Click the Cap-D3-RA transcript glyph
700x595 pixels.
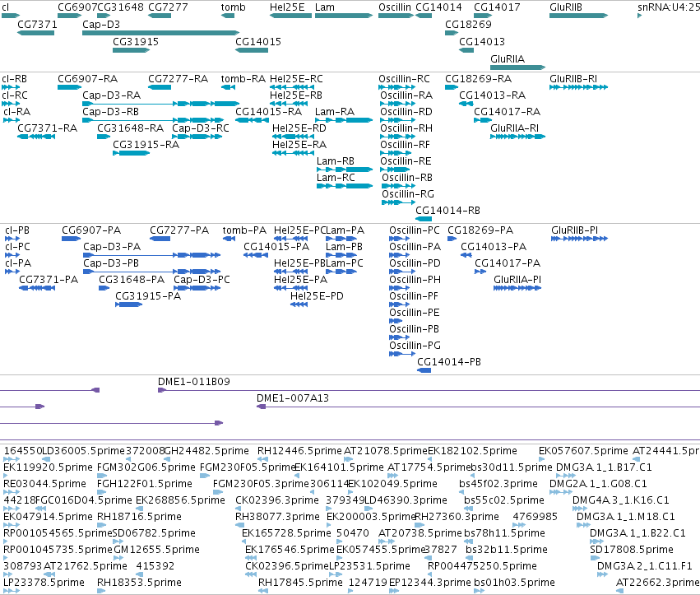click(160, 104)
